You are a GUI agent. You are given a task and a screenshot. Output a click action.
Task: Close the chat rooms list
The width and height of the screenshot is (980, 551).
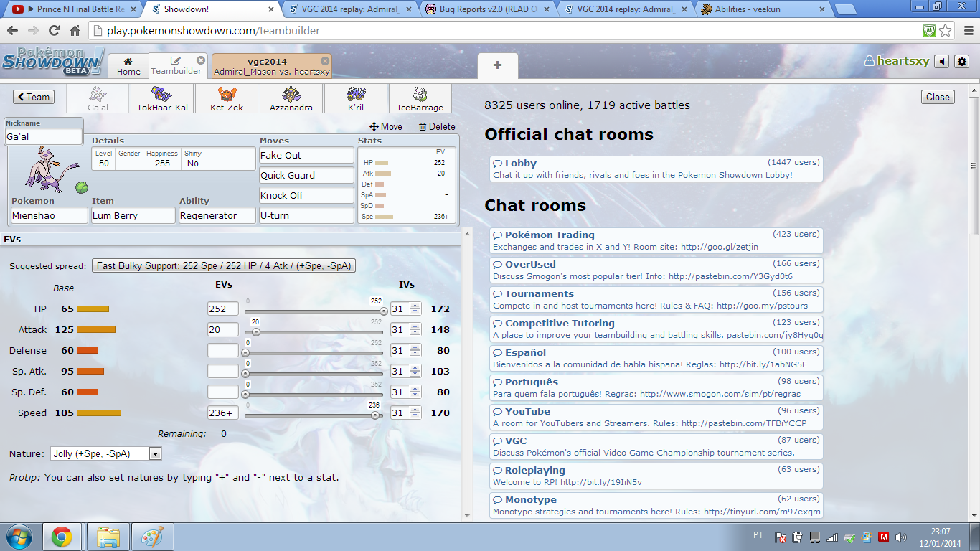pyautogui.click(x=938, y=97)
